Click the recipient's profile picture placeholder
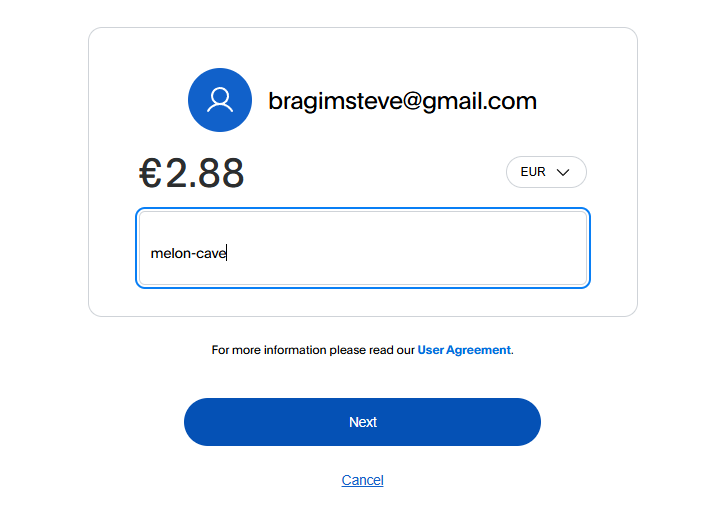 (x=220, y=100)
